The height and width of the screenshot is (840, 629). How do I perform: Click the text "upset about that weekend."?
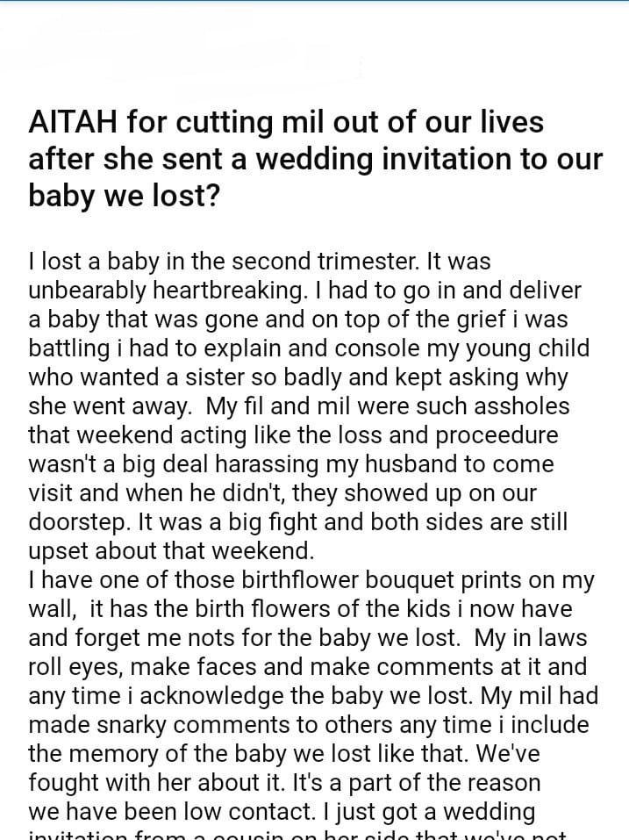pos(170,551)
